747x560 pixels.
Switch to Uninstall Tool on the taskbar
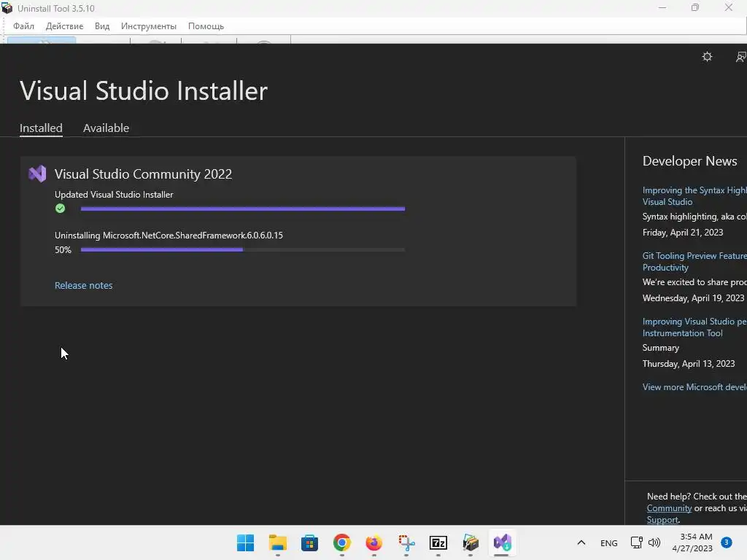[x=471, y=542]
